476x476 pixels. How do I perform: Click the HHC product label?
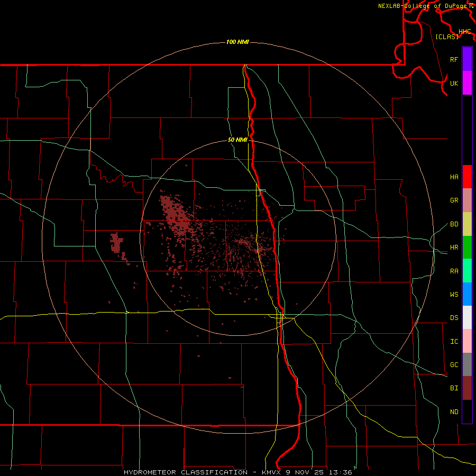tap(464, 32)
